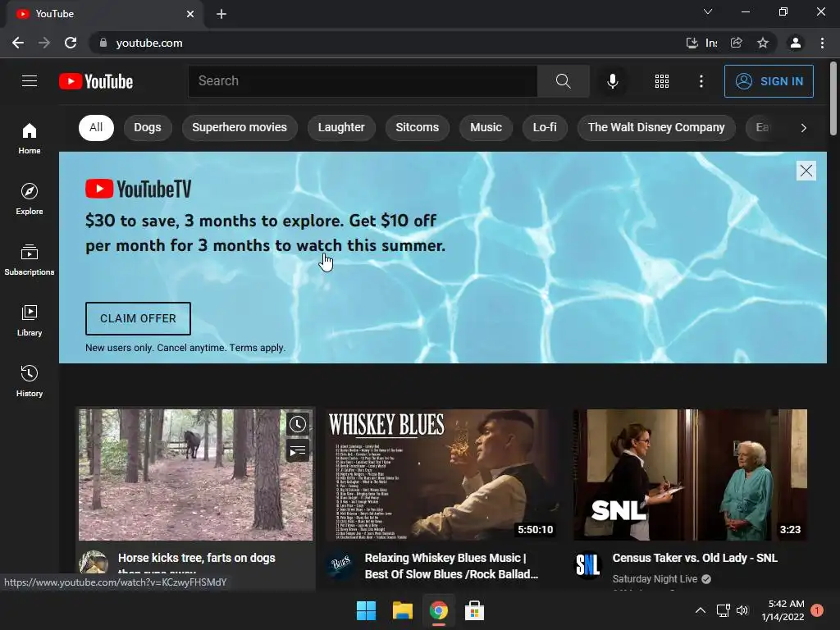Select the All chip

(96, 127)
